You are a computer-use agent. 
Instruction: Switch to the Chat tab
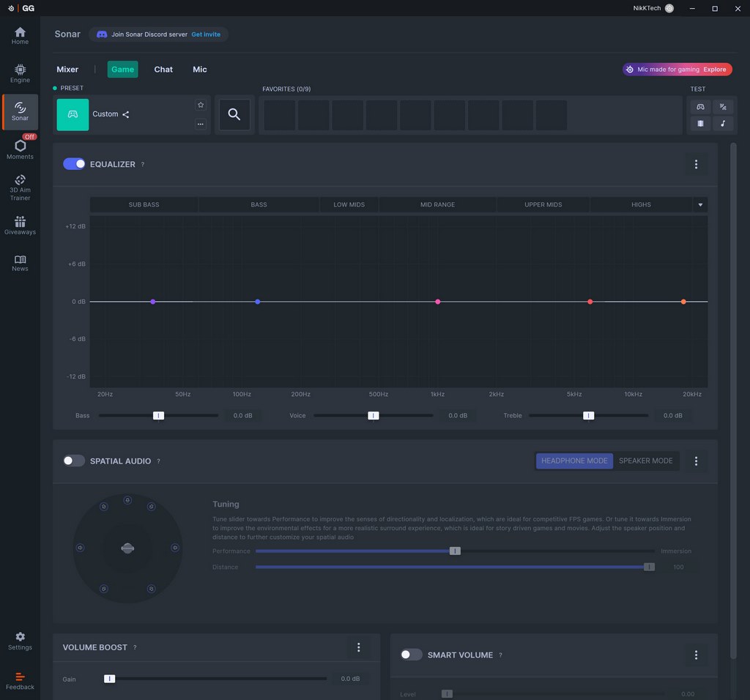point(163,70)
